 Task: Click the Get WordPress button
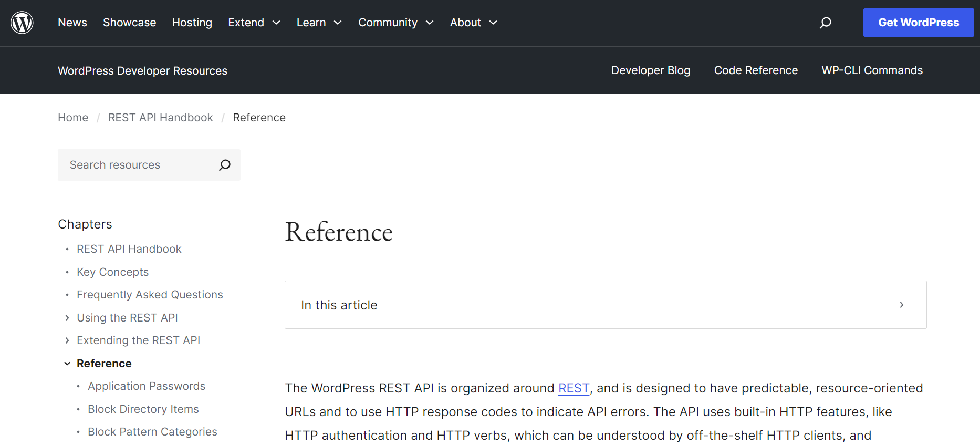click(918, 23)
